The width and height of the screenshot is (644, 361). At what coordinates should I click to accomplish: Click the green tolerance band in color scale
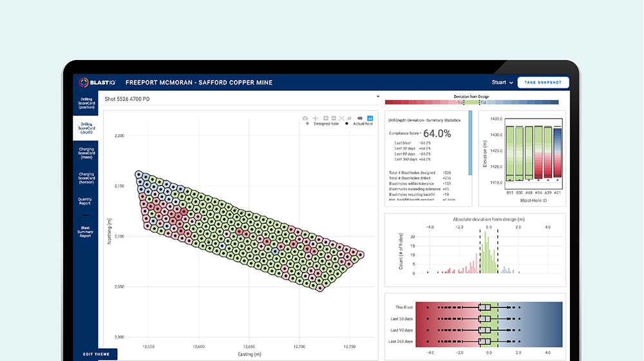click(471, 102)
